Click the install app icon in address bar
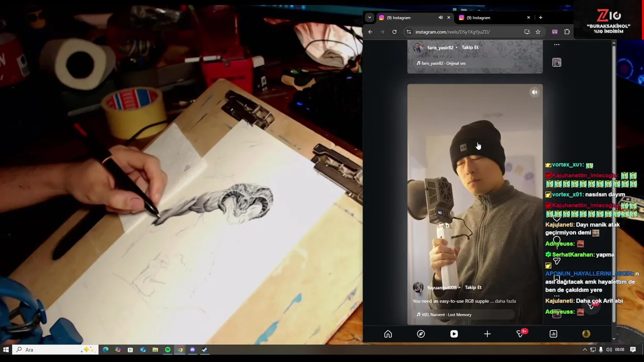Image resolution: width=644 pixels, height=362 pixels. point(527,32)
